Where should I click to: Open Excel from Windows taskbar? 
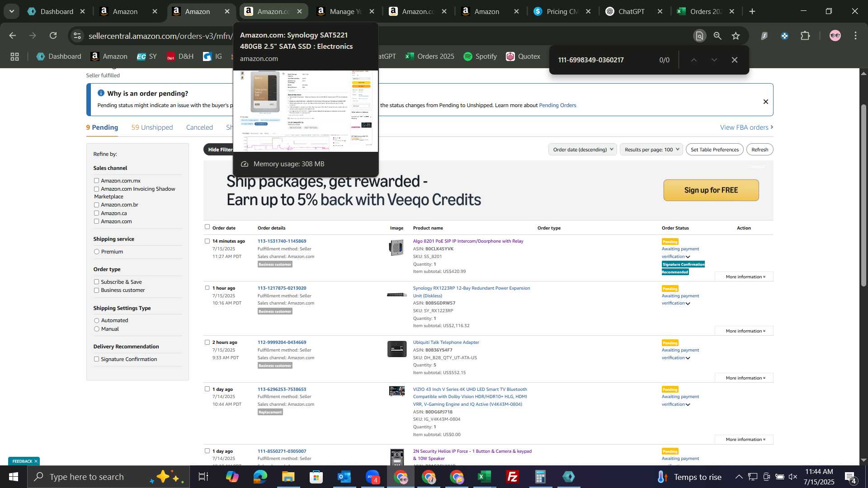pyautogui.click(x=484, y=477)
